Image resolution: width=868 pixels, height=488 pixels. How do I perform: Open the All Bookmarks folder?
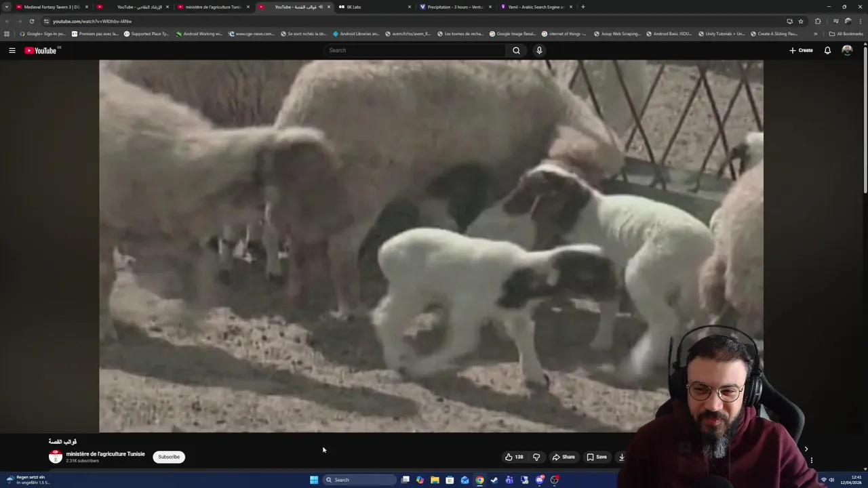point(846,34)
